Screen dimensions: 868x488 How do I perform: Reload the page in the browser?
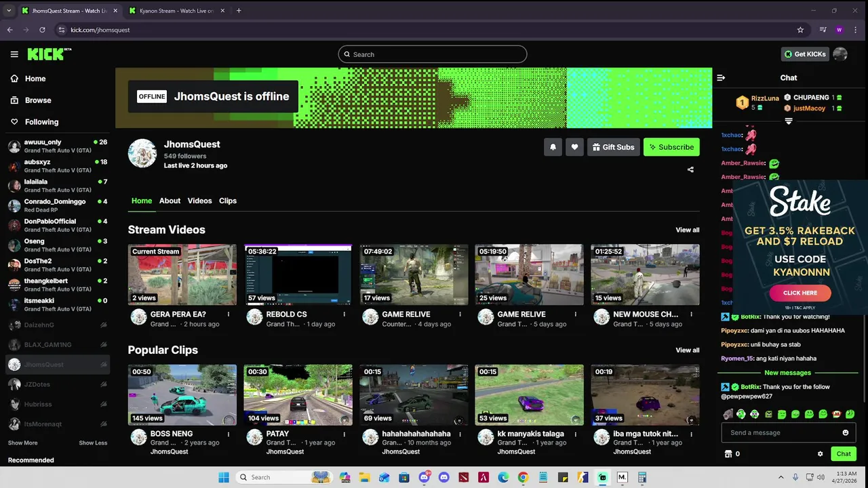click(42, 30)
